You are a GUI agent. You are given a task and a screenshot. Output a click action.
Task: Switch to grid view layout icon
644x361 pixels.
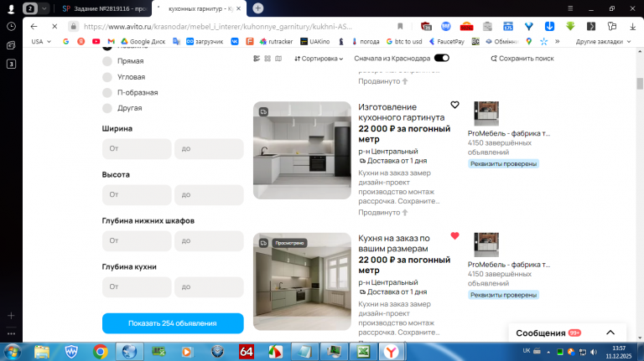click(267, 59)
